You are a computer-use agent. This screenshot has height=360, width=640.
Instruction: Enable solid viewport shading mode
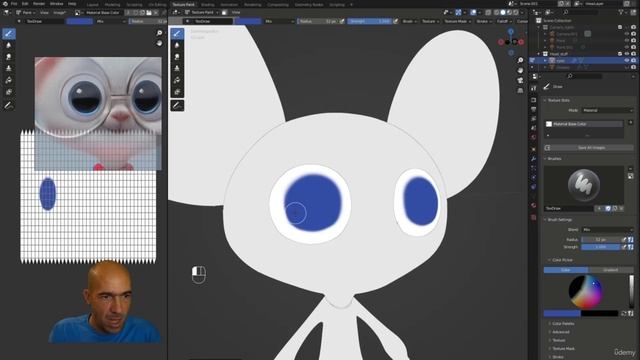click(x=503, y=13)
